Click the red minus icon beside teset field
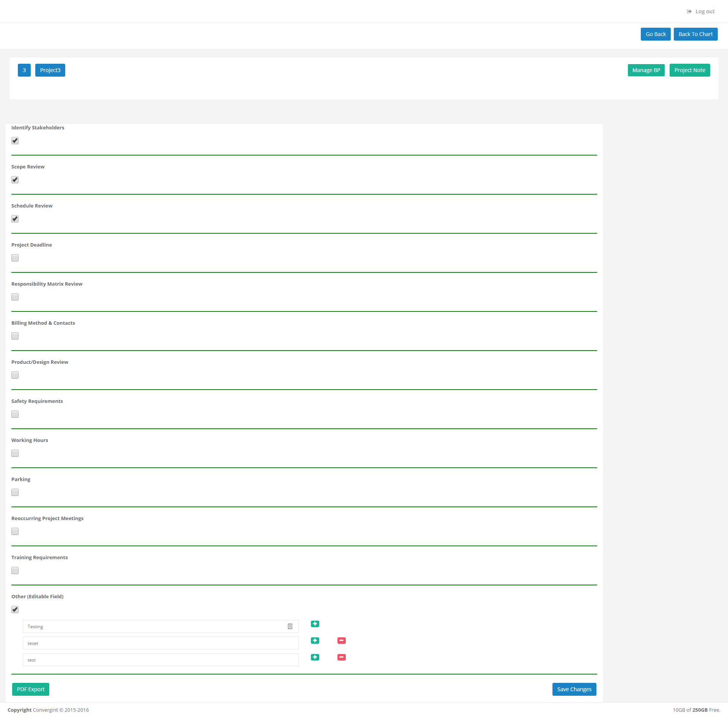 pyautogui.click(x=341, y=640)
